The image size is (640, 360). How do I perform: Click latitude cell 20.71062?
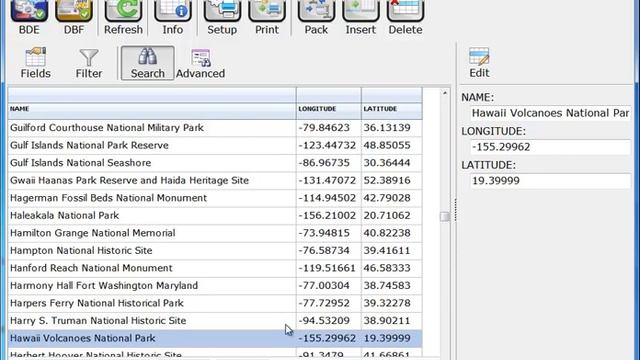tap(392, 216)
